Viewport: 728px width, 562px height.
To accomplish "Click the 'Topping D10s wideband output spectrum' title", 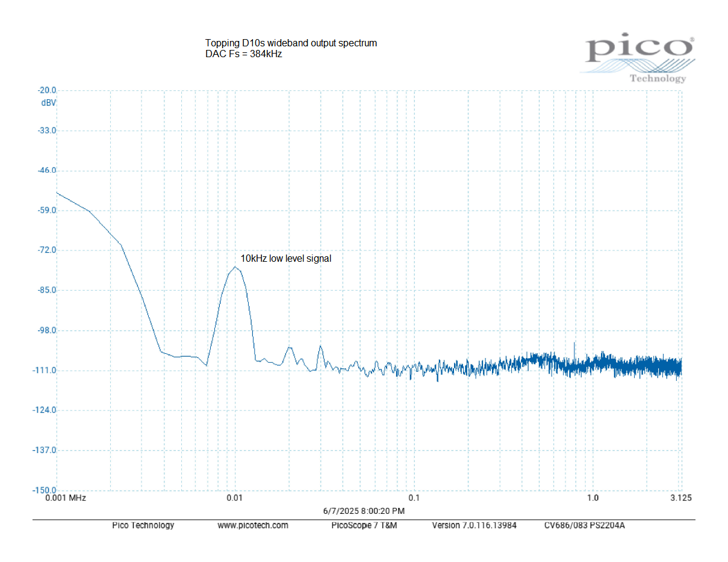I will (x=291, y=43).
